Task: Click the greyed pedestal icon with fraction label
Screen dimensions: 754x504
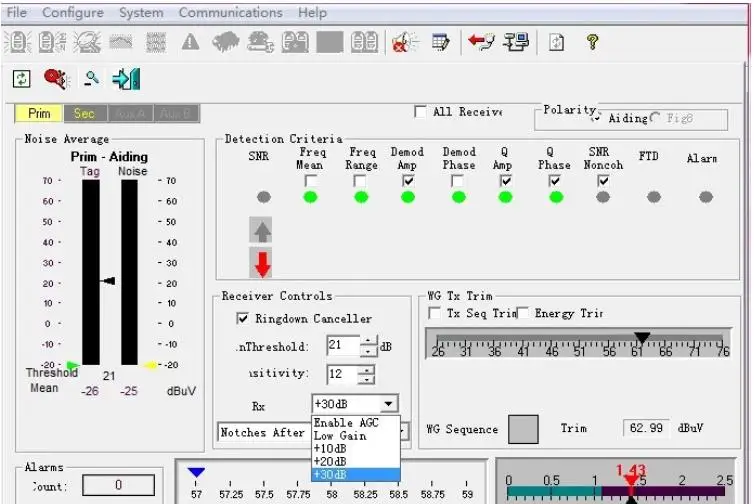Action: point(52,42)
